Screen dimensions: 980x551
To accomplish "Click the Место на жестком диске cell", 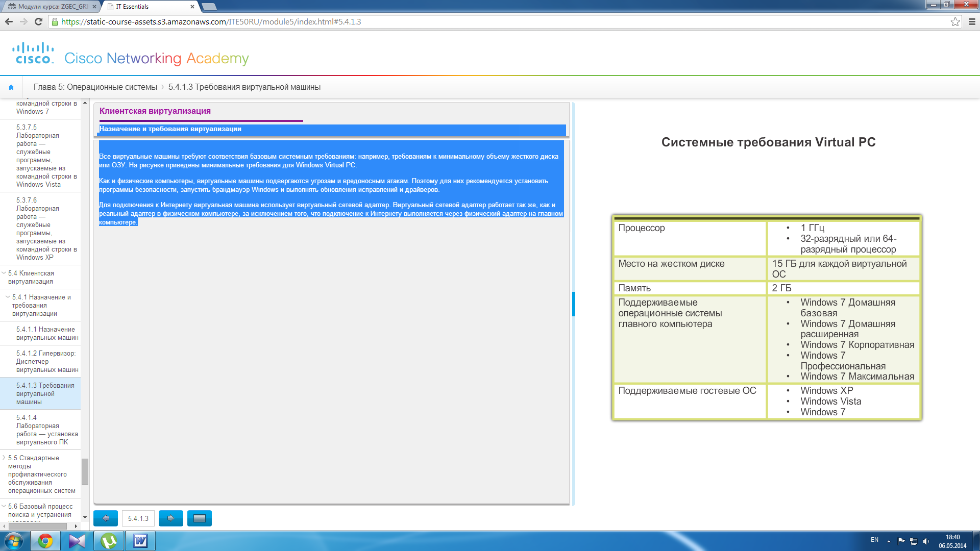I will 690,269.
